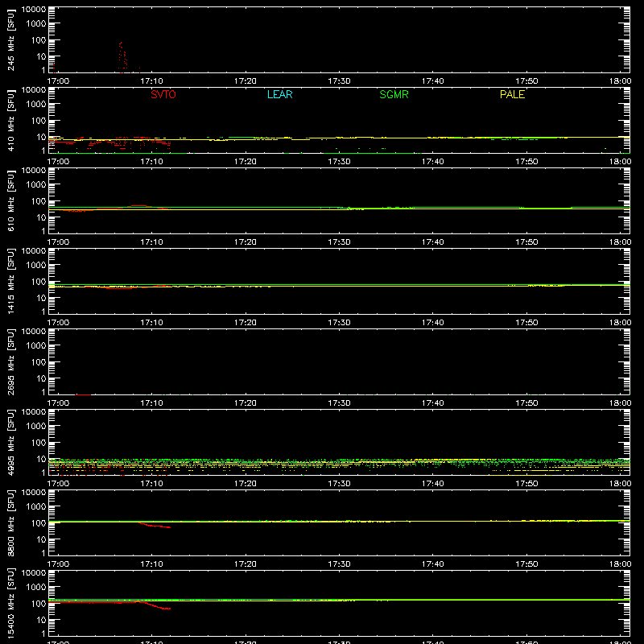Click 17:40 time label under 4995 MHz panel
This screenshot has height=644, width=644.
(433, 484)
